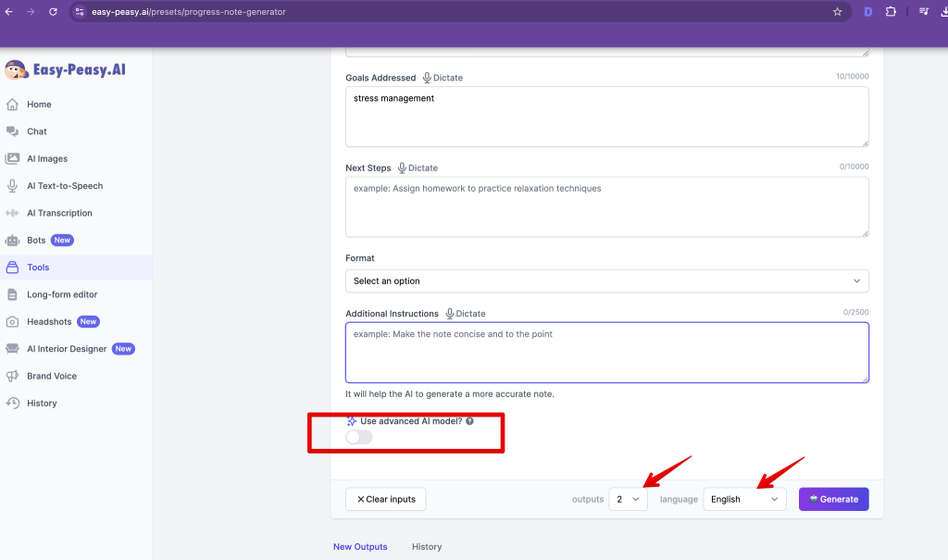Open AI Transcription waveform icon
The image size is (948, 560).
(13, 213)
